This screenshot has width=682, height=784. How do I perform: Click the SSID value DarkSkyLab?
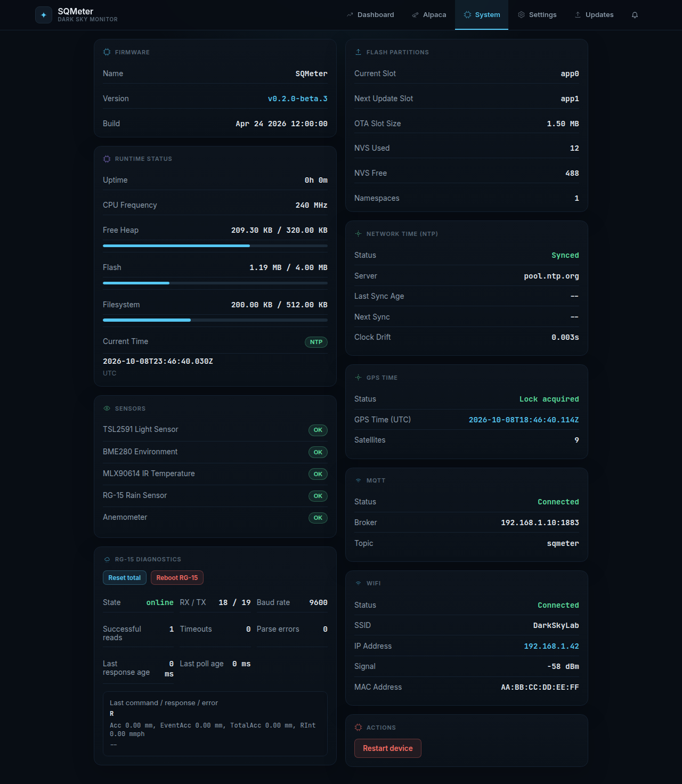556,625
